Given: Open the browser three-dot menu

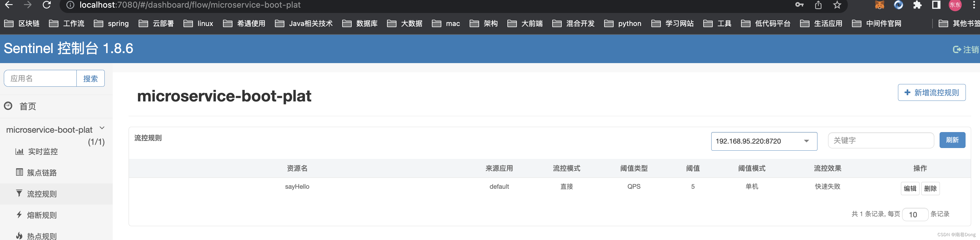Looking at the screenshot, I should [974, 4].
